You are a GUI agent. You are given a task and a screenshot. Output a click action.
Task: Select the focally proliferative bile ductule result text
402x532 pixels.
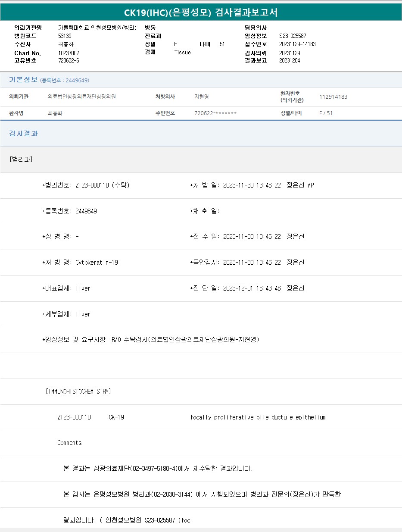click(x=258, y=417)
